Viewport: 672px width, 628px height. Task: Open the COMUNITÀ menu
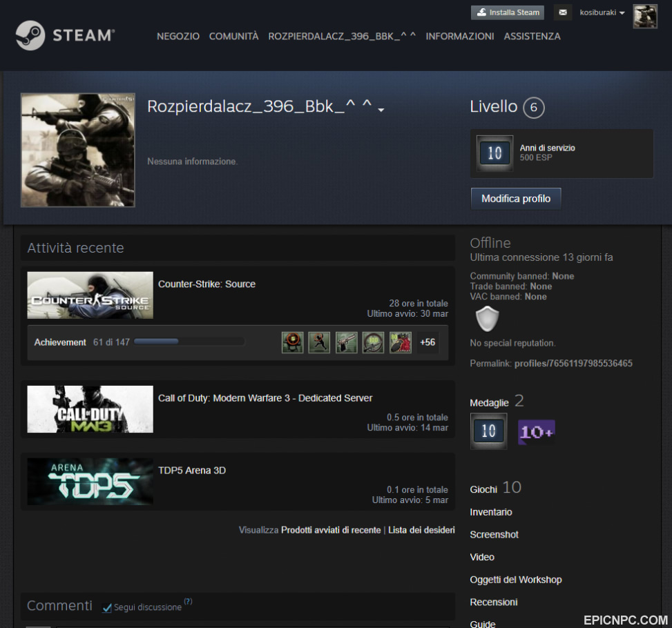point(233,37)
